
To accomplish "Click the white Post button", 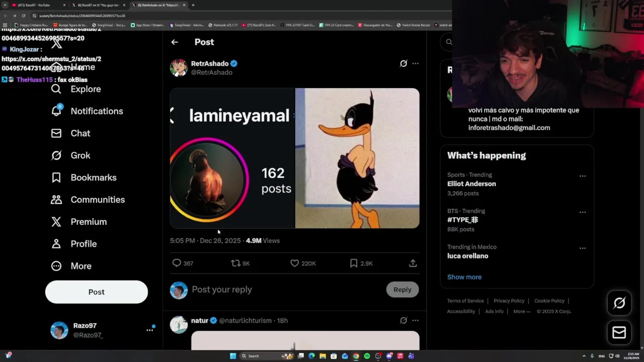I will point(97,292).
